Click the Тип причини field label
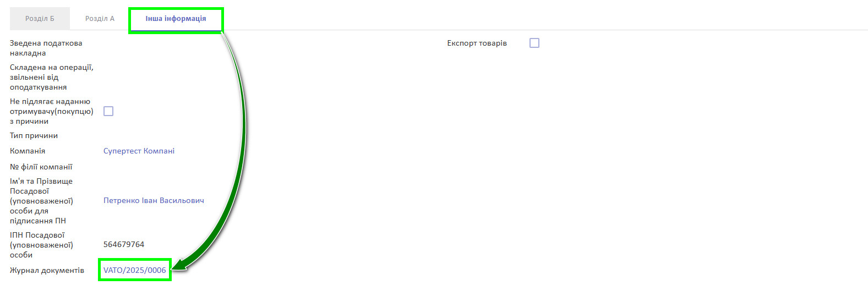 point(34,135)
